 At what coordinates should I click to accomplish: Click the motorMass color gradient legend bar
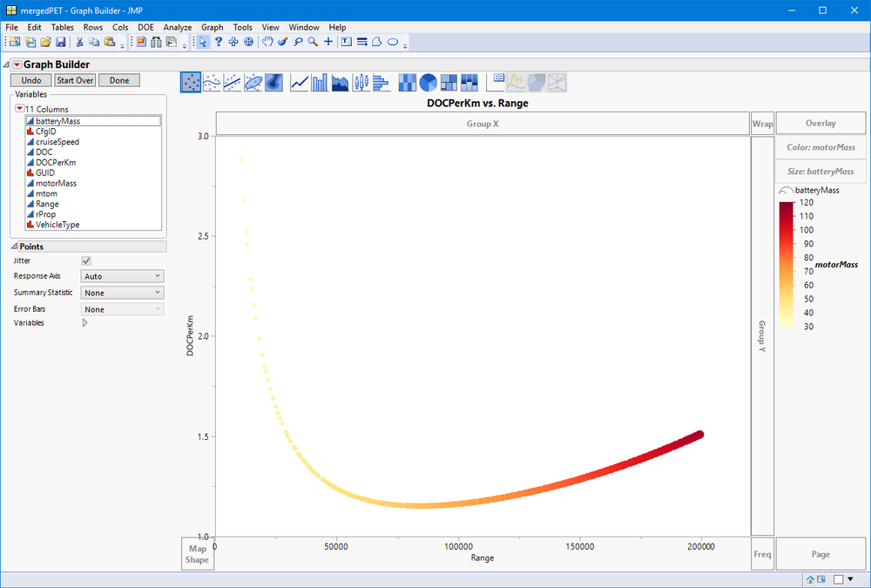coord(787,264)
